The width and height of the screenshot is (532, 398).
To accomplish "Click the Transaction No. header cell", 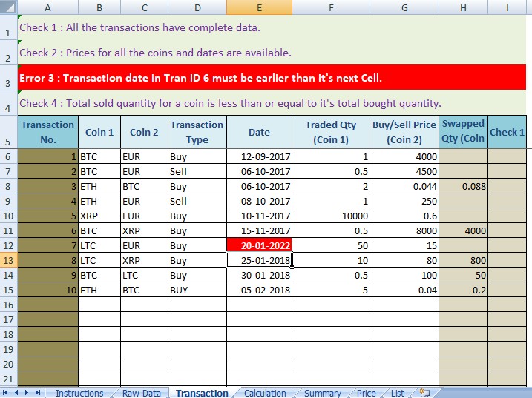I will 47,132.
